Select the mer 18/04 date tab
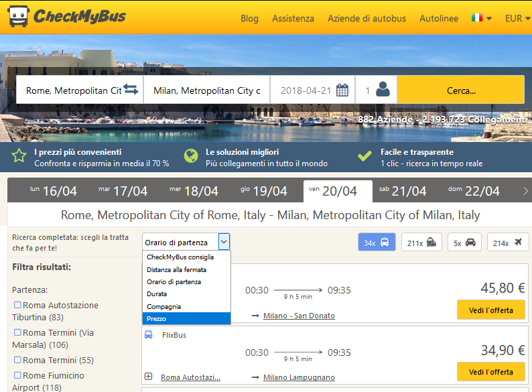Screen dimensions: 532x392 pos(194,191)
